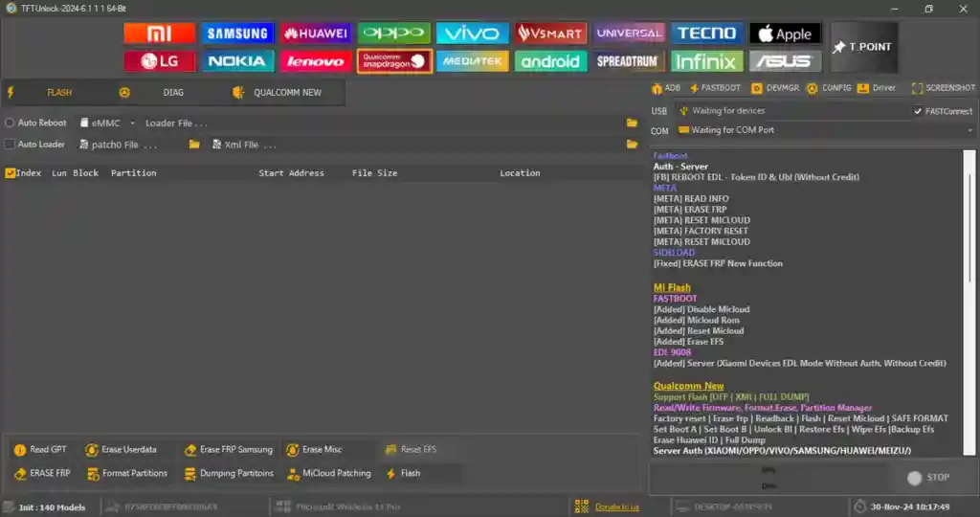Click the Loader File path field
The width and height of the screenshot is (980, 517).
coord(384,124)
